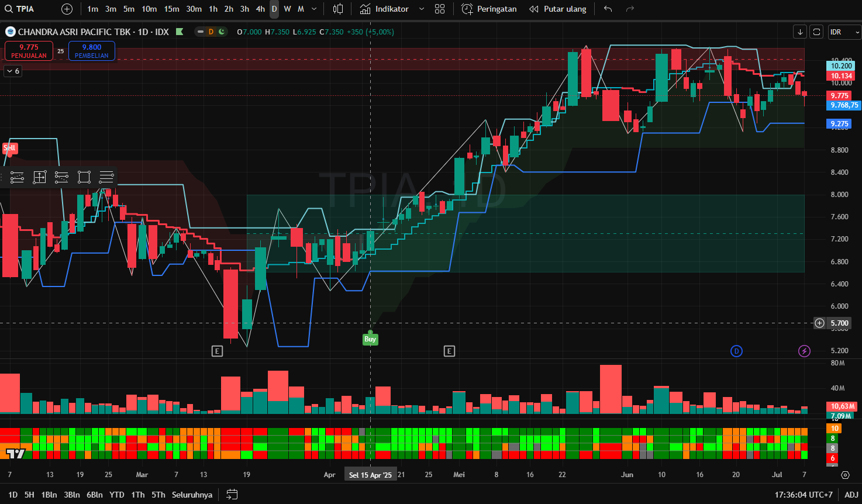The height and width of the screenshot is (504, 862).
Task: Click the down arrow button near IDR
Action: (800, 32)
